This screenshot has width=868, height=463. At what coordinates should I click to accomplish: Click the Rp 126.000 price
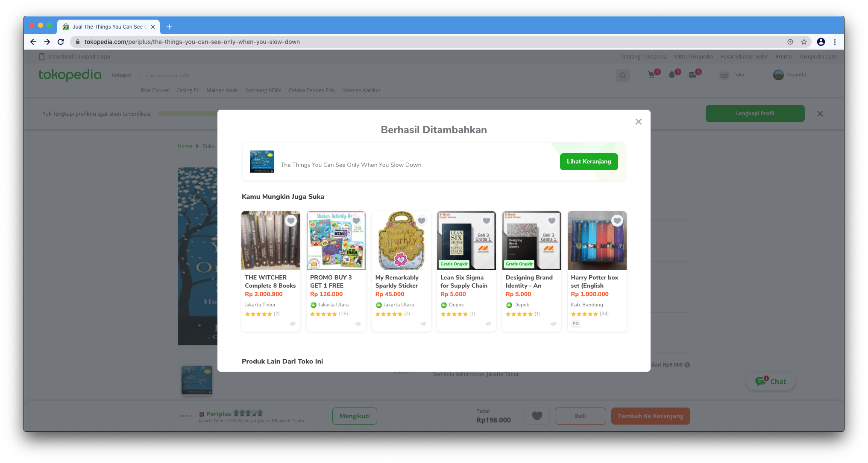326,294
